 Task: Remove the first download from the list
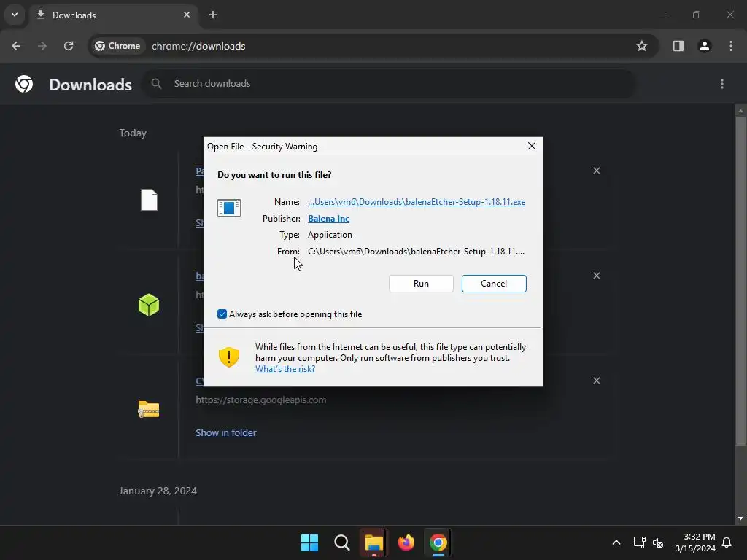597,171
